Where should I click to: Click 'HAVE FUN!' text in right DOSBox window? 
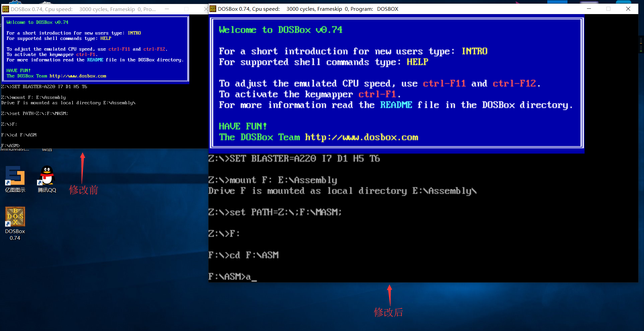click(243, 126)
